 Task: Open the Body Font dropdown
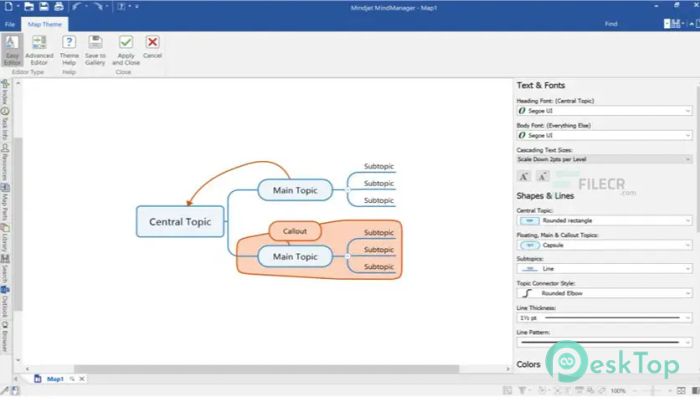coord(604,135)
